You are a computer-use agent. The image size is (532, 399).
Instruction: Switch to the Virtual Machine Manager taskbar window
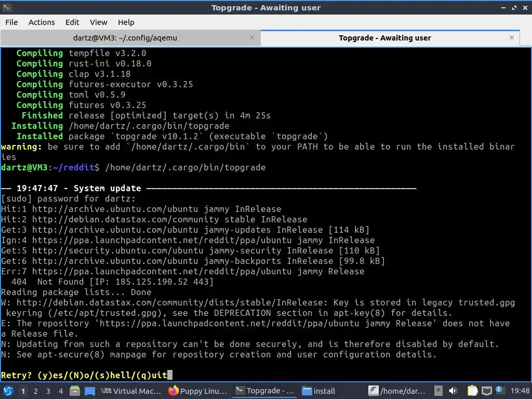click(x=131, y=391)
